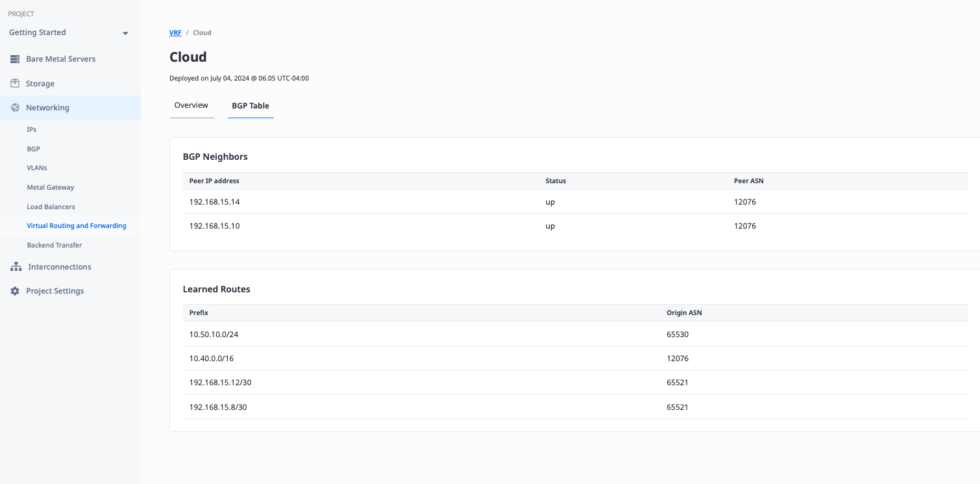Screen dimensions: 980x484
Task: Click peer ASN 12076 for 192.168.15.10
Action: coord(745,226)
